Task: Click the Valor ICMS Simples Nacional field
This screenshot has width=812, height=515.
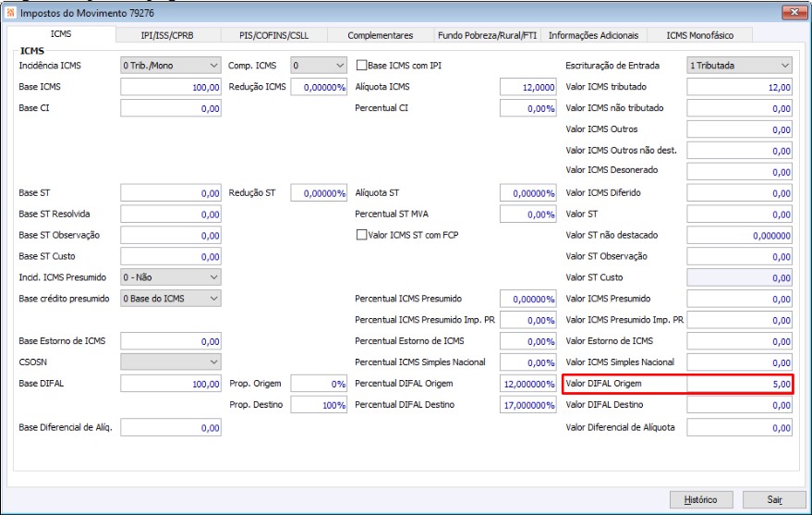Action: click(740, 362)
